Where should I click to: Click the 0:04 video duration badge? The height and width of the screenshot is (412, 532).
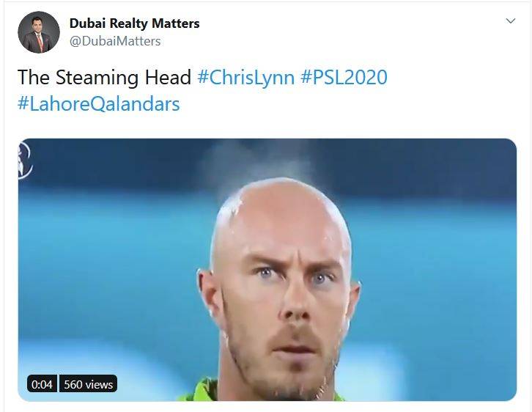click(x=42, y=384)
